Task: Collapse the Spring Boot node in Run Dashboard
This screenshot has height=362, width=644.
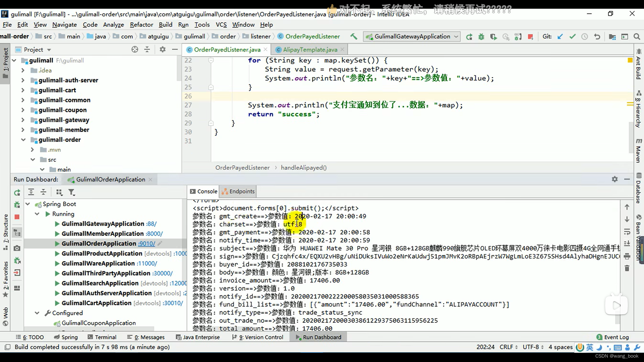Action: tap(28, 204)
